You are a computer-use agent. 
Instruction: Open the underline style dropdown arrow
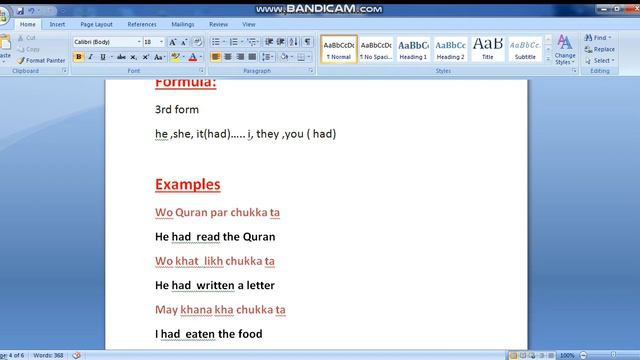(111, 57)
